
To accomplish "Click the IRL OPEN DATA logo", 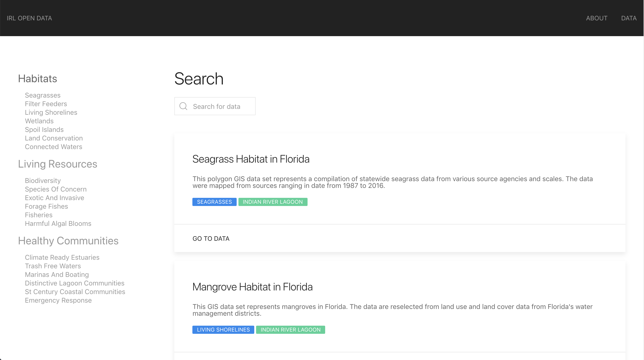I will click(x=29, y=18).
